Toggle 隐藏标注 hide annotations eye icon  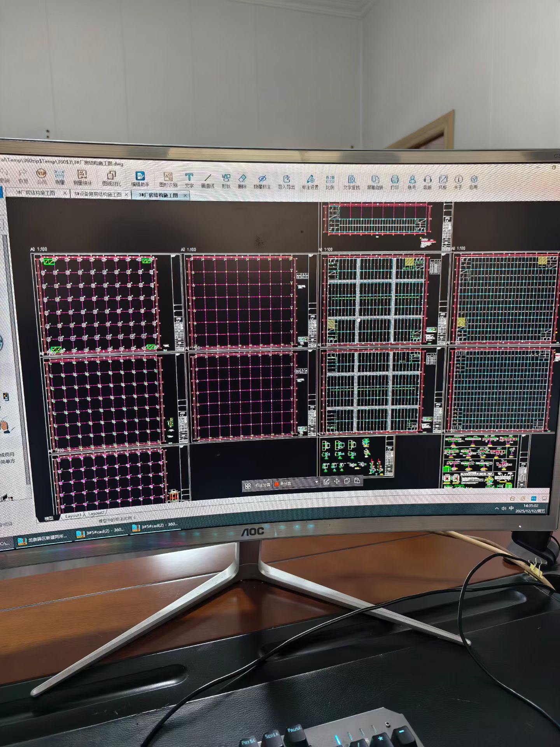click(262, 182)
